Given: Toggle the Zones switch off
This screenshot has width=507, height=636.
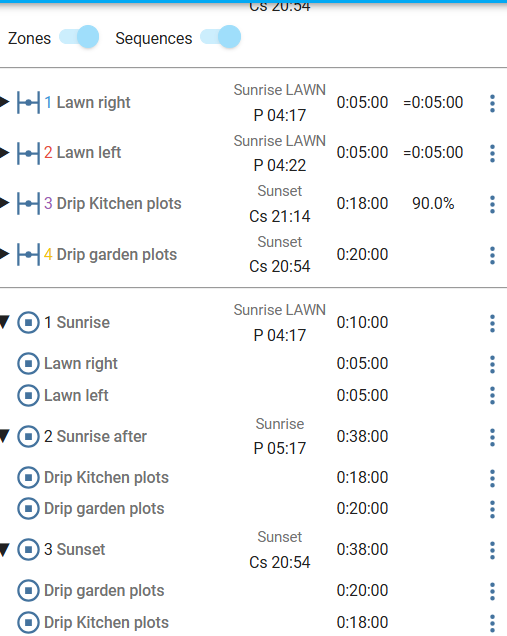Looking at the screenshot, I should coord(79,37).
